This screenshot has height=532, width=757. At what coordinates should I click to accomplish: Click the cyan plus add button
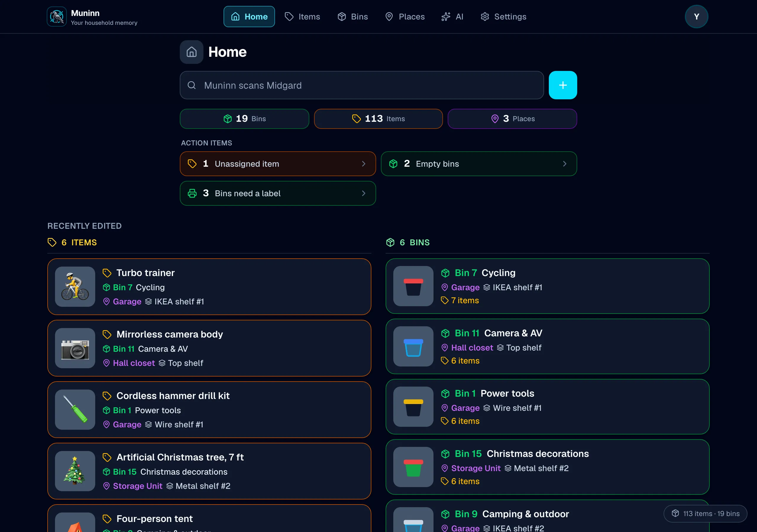[x=563, y=85]
